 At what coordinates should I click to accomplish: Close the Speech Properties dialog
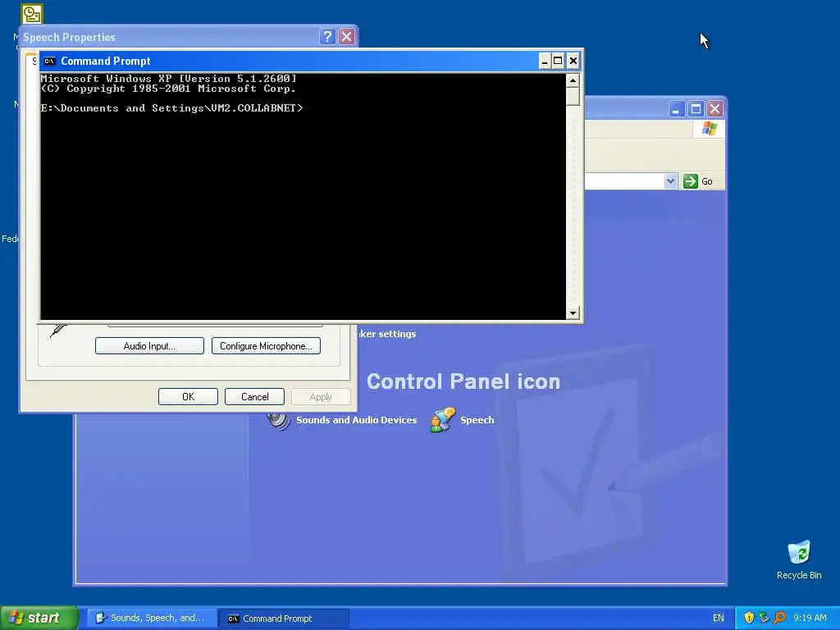point(347,36)
